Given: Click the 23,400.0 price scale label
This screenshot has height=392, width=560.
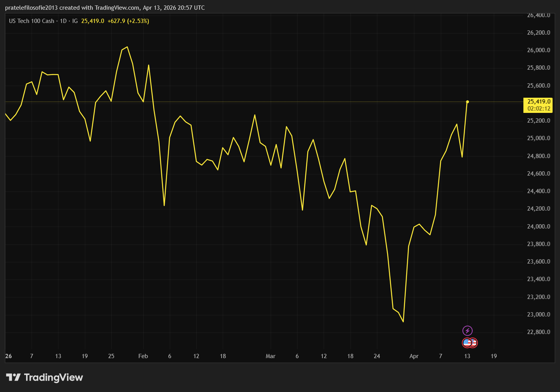Looking at the screenshot, I should (539, 279).
